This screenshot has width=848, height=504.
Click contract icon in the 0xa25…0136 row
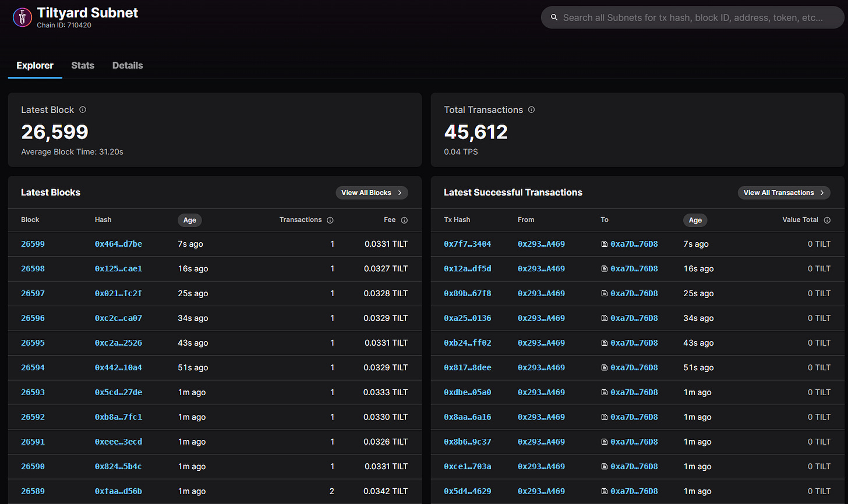(605, 318)
